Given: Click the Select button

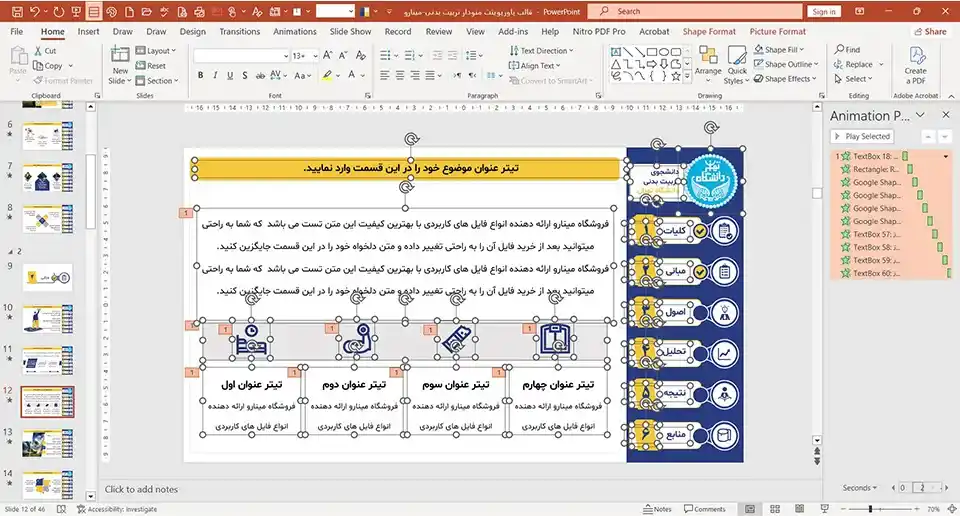Looking at the screenshot, I should click(853, 79).
